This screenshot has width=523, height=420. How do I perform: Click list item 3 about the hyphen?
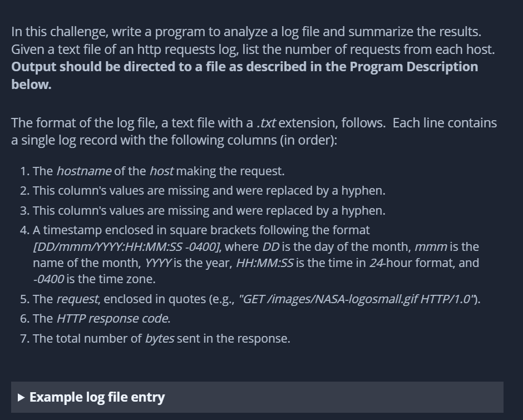click(209, 211)
